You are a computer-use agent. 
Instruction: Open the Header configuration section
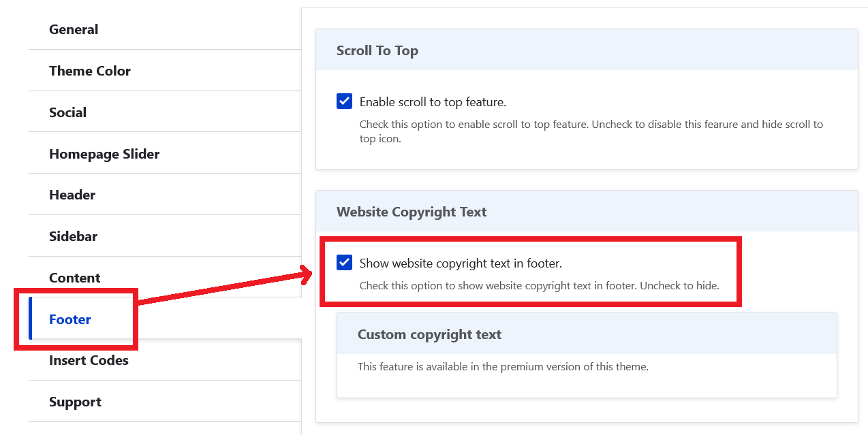pos(72,195)
